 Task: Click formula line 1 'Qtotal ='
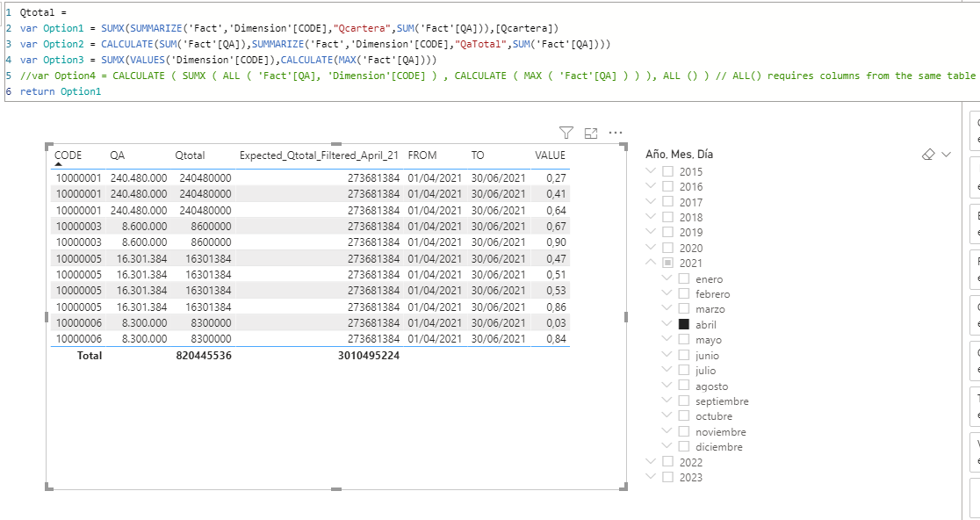(43, 12)
